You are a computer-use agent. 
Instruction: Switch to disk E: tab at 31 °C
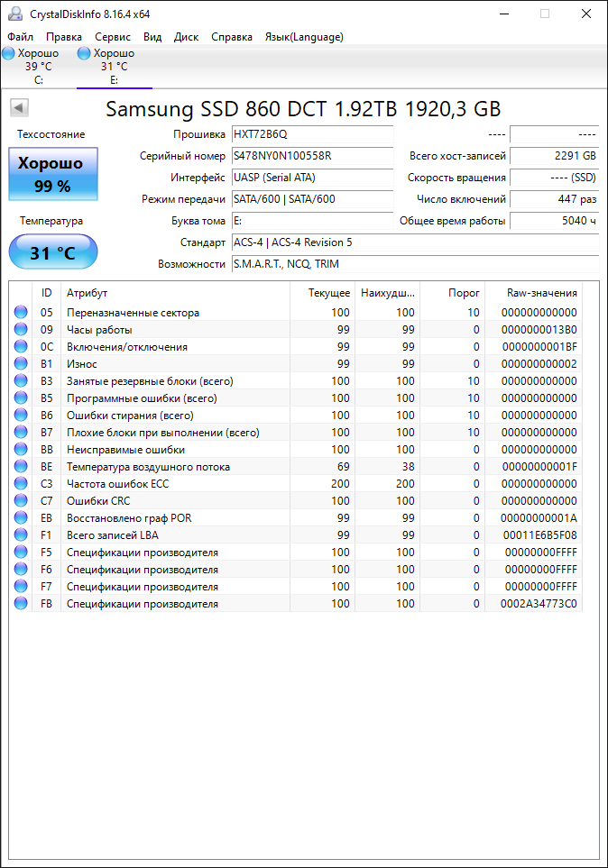[x=115, y=67]
